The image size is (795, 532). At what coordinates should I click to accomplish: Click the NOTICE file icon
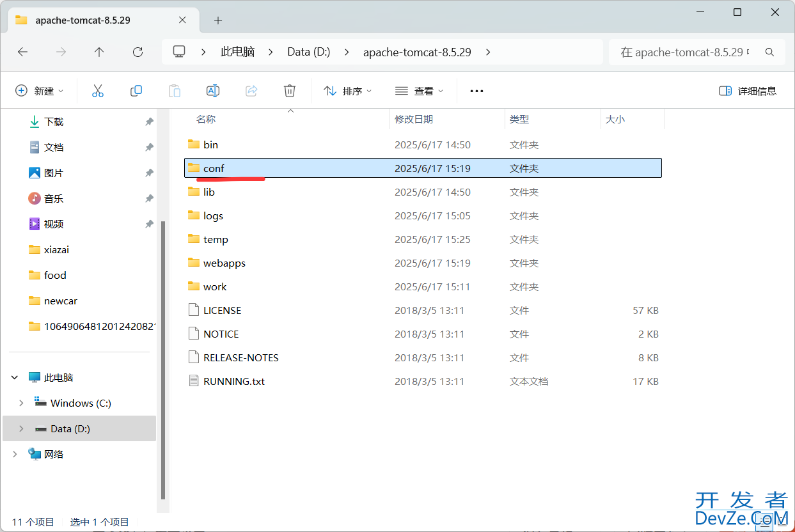pyautogui.click(x=194, y=334)
